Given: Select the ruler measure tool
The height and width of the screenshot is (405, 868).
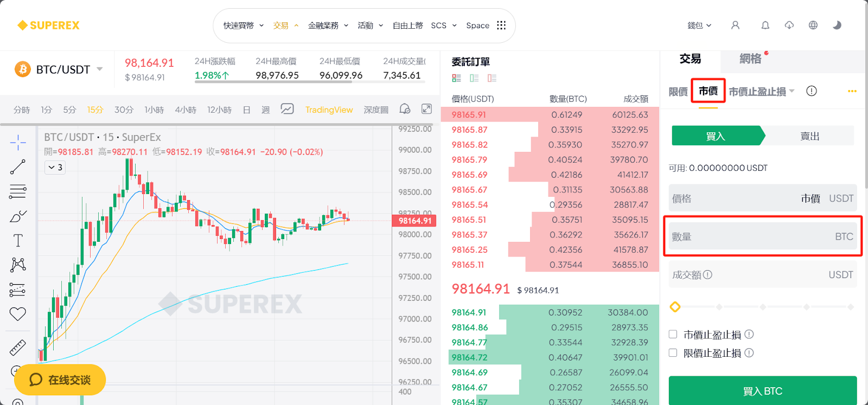Looking at the screenshot, I should tap(18, 347).
